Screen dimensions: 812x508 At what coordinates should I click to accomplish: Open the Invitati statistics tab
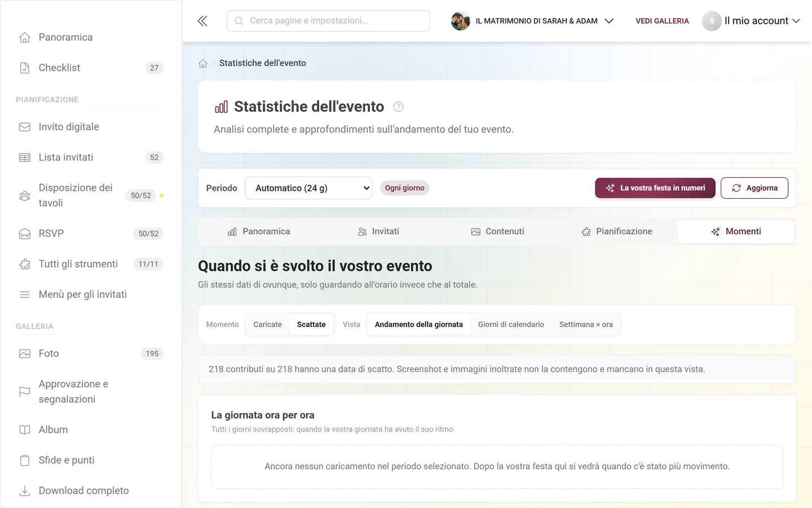point(378,231)
